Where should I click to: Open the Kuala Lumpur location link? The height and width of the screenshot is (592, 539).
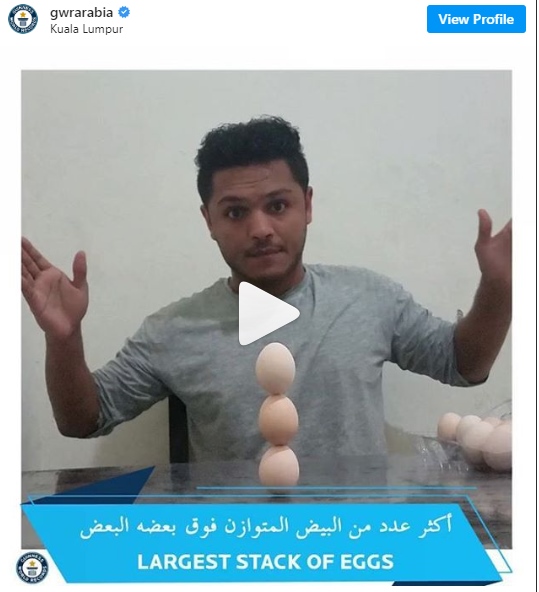(86, 29)
